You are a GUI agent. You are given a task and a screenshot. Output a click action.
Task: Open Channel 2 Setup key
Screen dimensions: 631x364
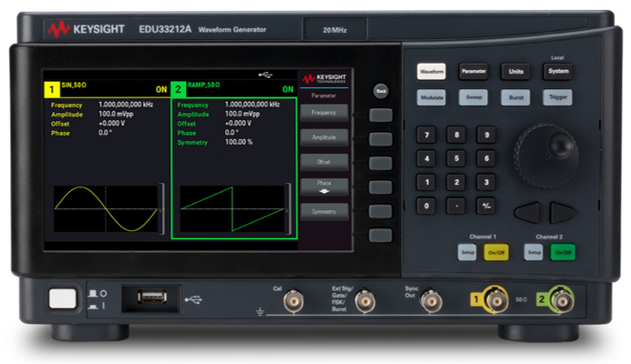point(534,252)
